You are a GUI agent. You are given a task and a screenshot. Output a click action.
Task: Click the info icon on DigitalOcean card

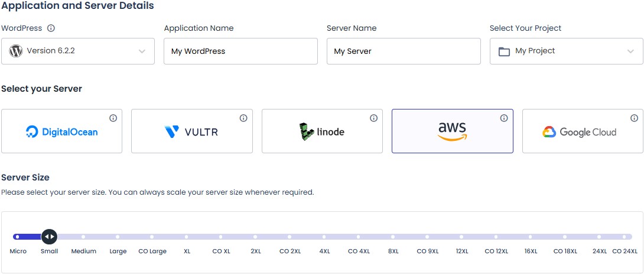[x=113, y=118]
